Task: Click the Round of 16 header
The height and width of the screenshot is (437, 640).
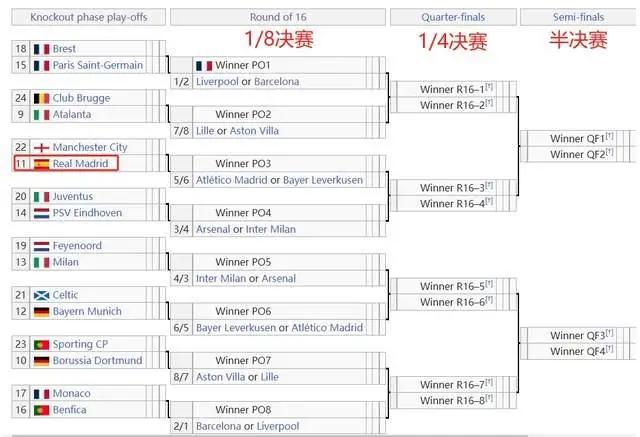Action: (x=278, y=17)
